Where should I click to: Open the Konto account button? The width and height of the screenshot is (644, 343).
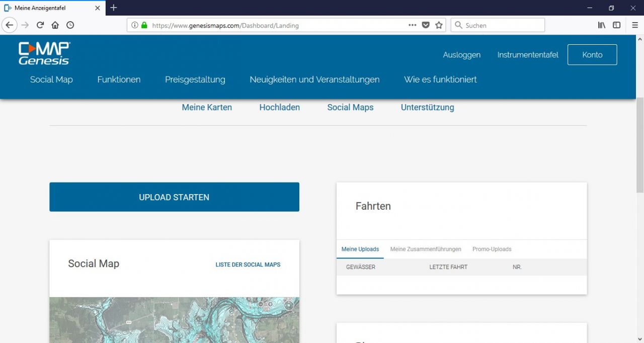point(592,55)
